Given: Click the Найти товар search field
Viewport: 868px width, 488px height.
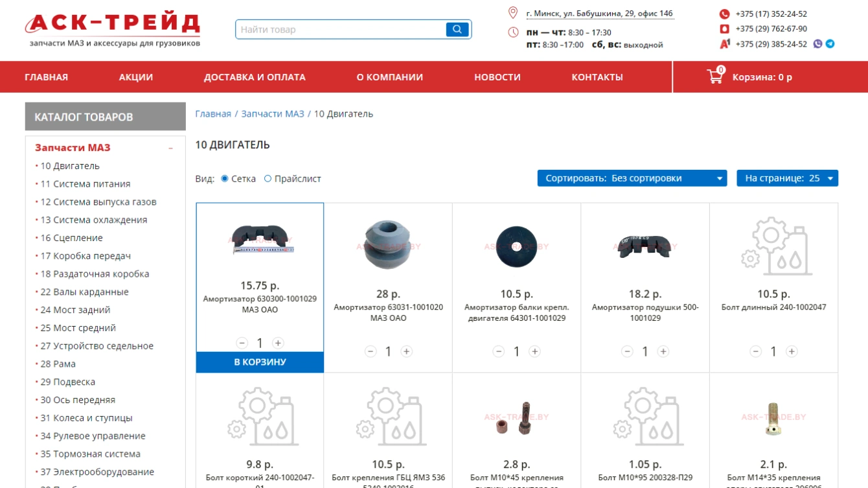Looking at the screenshot, I should click(341, 29).
